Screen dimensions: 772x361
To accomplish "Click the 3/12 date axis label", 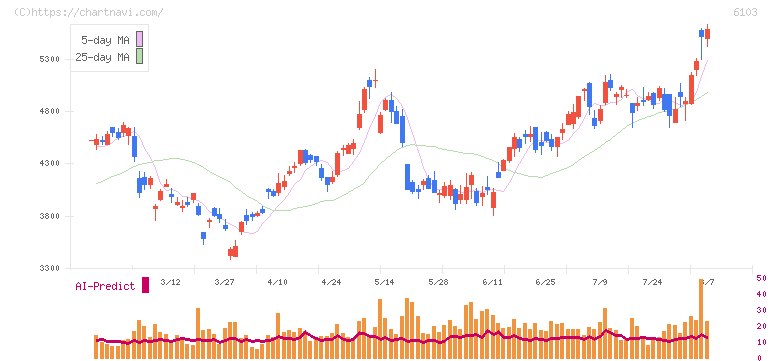I will [171, 282].
